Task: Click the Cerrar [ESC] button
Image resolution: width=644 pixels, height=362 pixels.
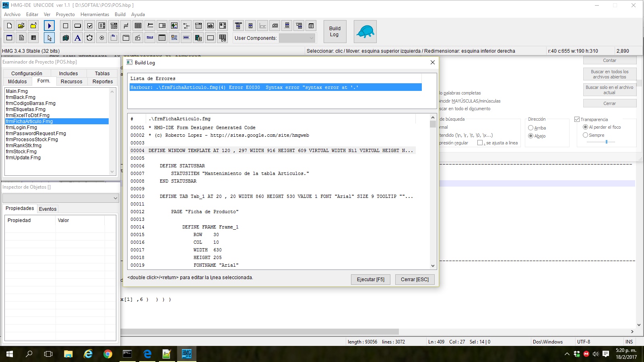Action: [415, 280]
